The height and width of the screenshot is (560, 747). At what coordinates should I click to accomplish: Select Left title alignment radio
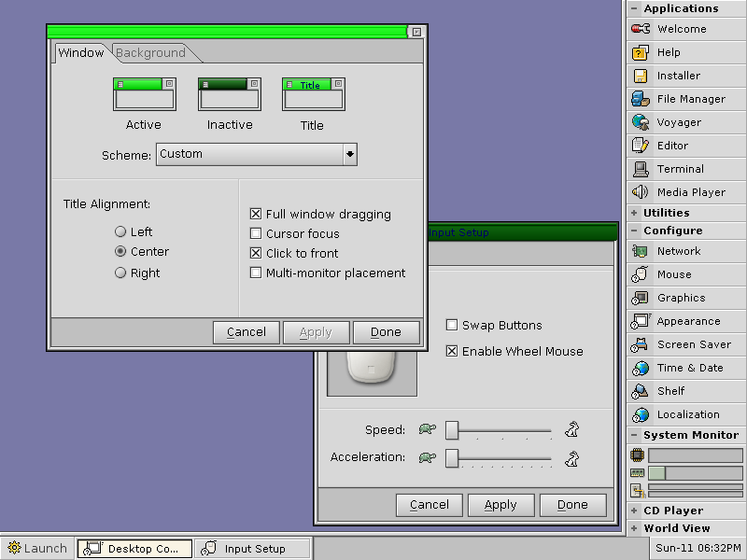(x=120, y=231)
